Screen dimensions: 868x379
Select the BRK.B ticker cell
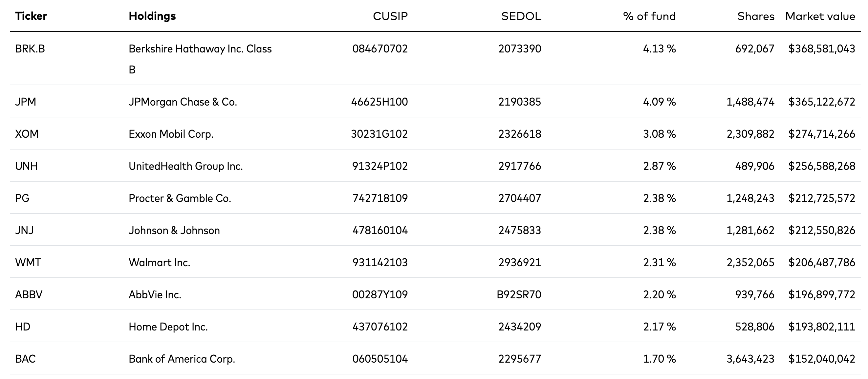30,49
